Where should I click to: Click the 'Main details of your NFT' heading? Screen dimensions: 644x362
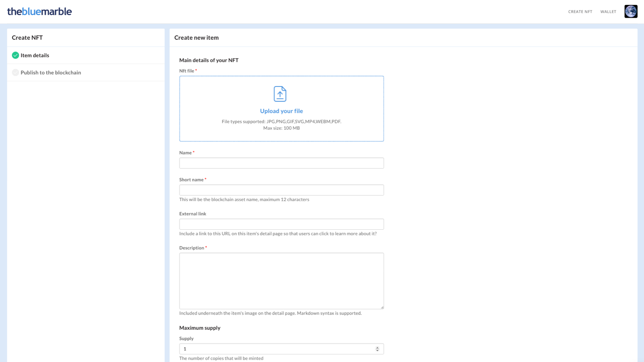(209, 60)
